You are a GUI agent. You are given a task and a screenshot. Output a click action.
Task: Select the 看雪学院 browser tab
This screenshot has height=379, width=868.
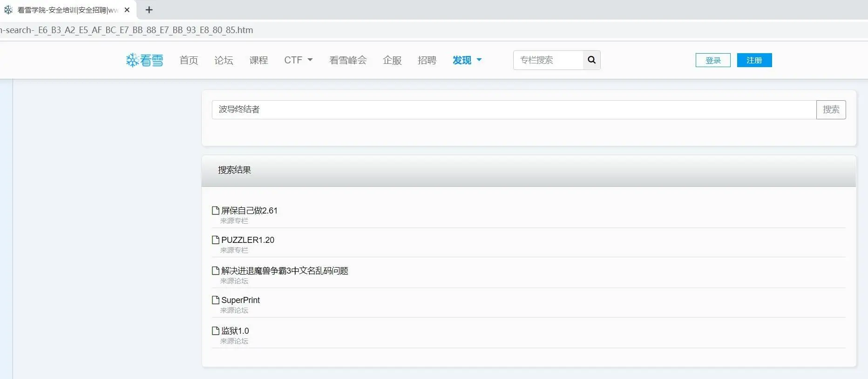(68, 10)
